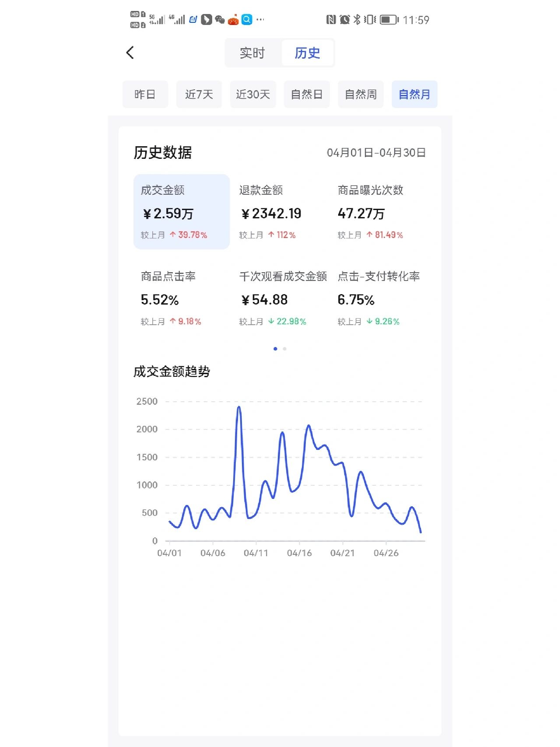The image size is (560, 747).
Task: Tap the status bar time 11:59
Action: click(x=416, y=20)
